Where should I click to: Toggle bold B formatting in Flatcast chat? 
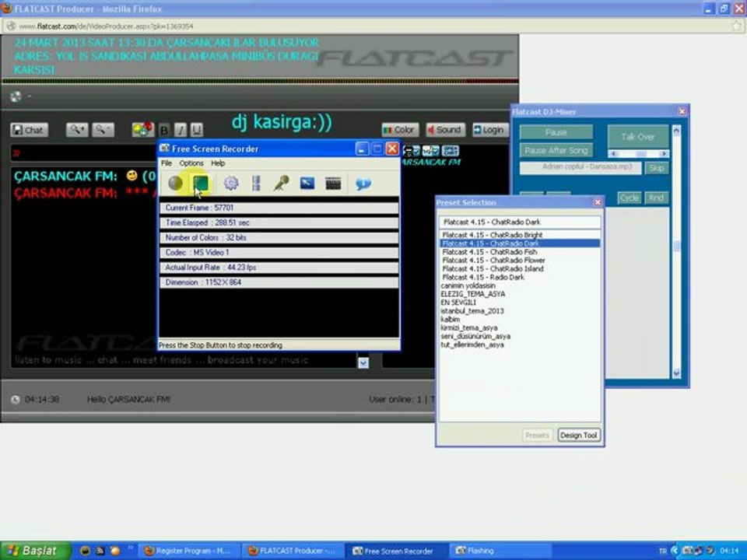click(x=164, y=130)
